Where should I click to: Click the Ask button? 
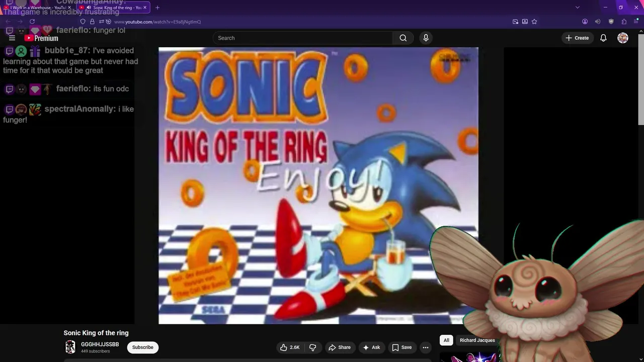[x=371, y=347]
